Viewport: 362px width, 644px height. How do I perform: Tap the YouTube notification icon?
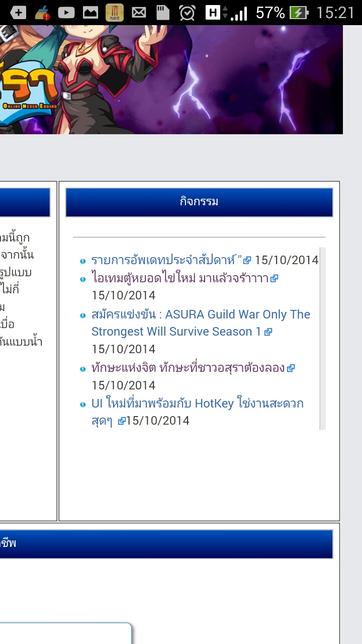point(66,13)
